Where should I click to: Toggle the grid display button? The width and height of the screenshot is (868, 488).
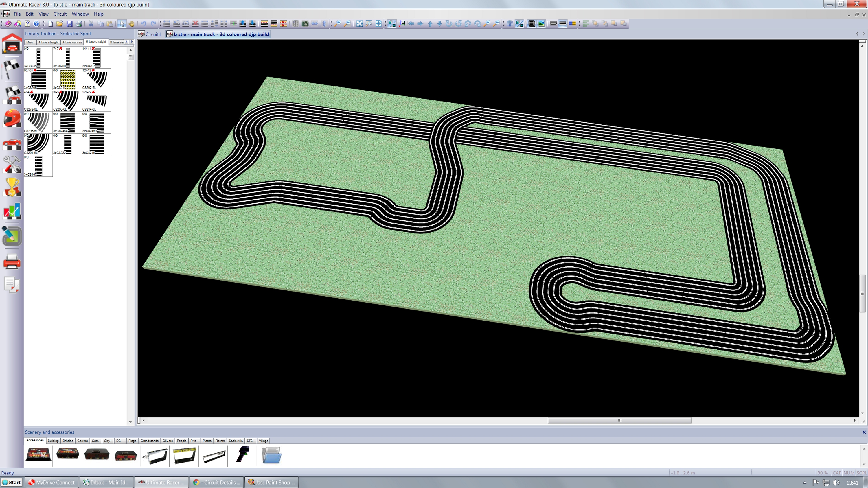tap(510, 23)
